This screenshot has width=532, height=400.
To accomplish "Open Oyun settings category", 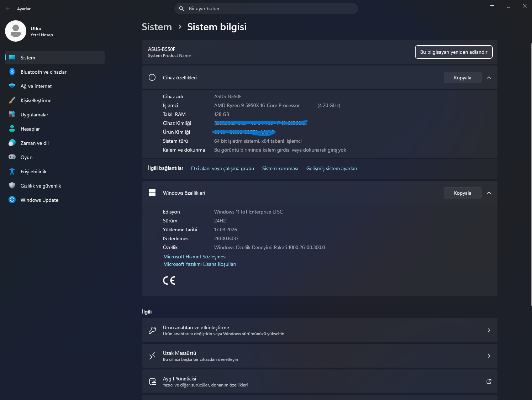I will pyautogui.click(x=55, y=157).
